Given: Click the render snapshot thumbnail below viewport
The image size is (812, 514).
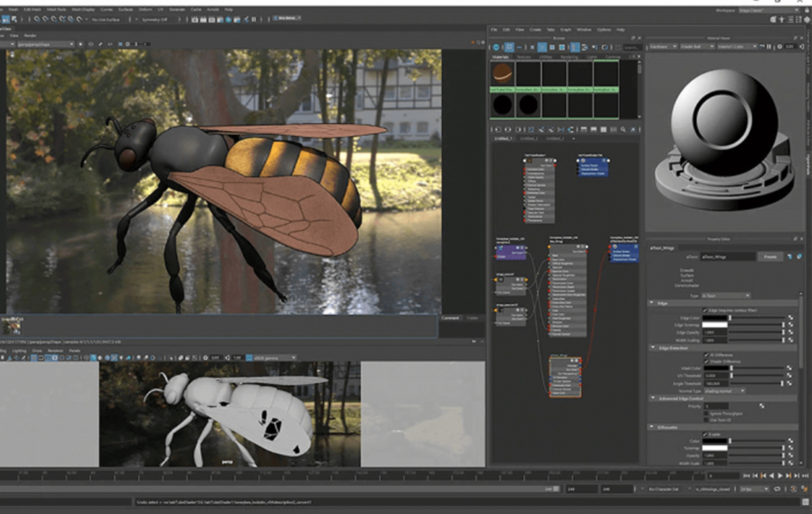Looking at the screenshot, I should (x=12, y=327).
